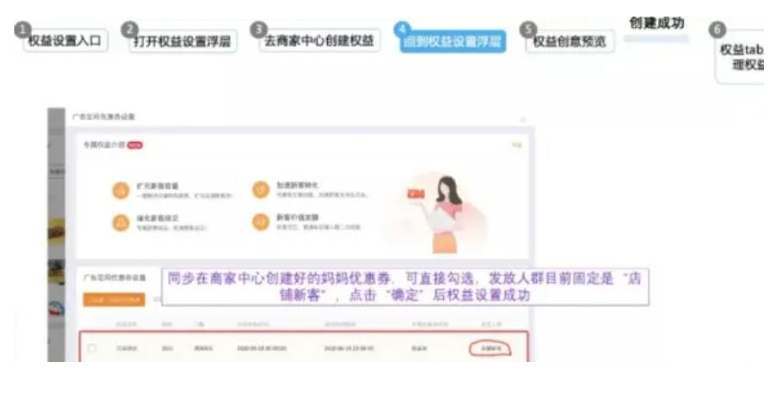The image size is (771, 395).
Task: Click the circled audience tag in the table row
Action: (x=491, y=349)
